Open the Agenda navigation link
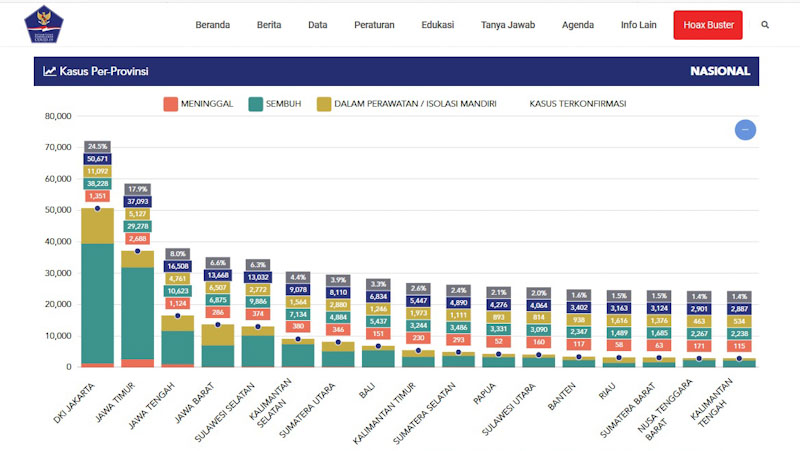This screenshot has height=451, width=800. point(578,25)
